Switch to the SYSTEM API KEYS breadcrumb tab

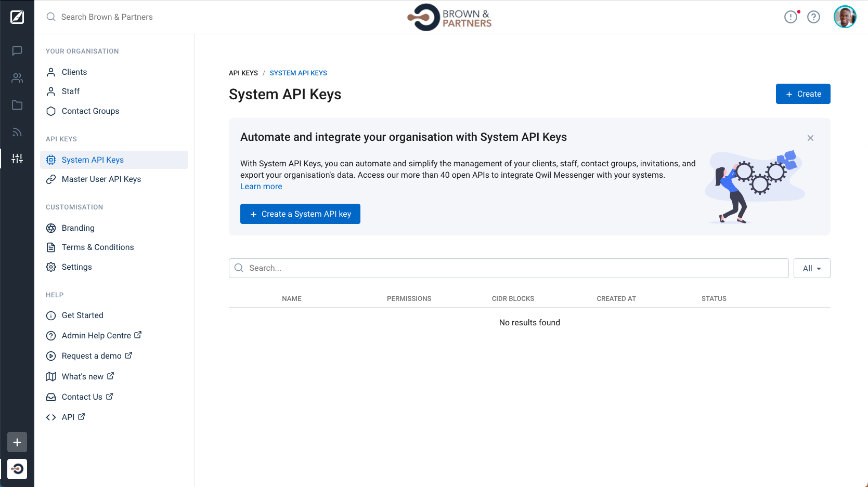coord(298,73)
